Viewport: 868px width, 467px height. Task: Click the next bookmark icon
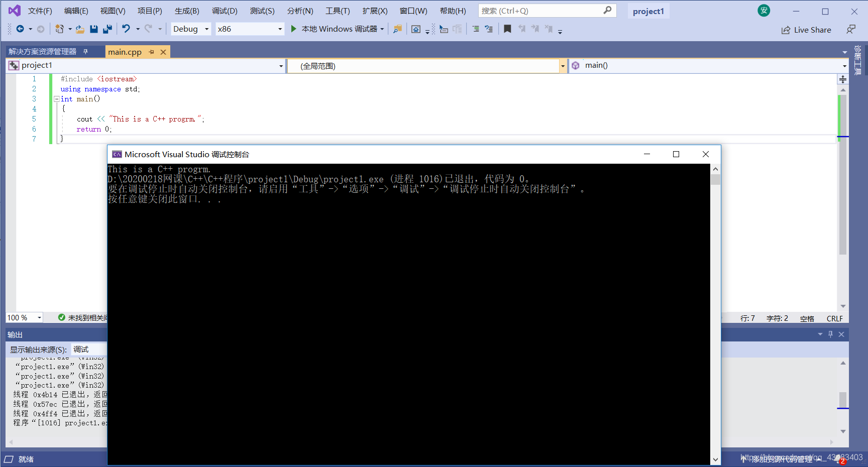[x=535, y=29]
